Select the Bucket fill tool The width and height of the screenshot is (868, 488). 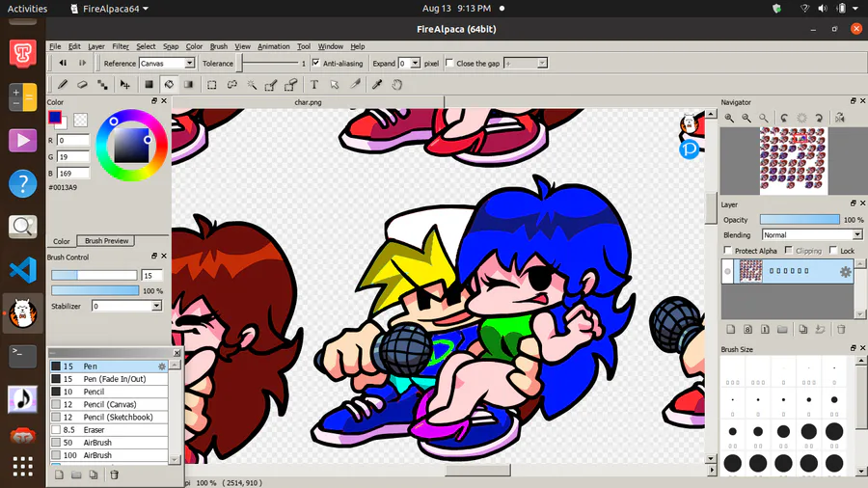(x=169, y=85)
